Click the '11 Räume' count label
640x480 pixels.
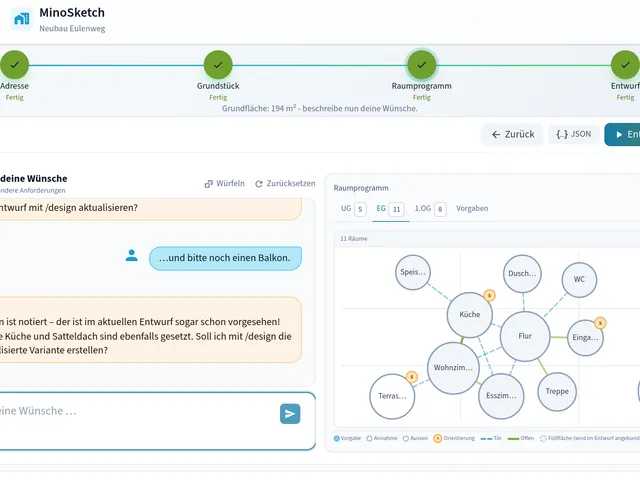tap(354, 239)
